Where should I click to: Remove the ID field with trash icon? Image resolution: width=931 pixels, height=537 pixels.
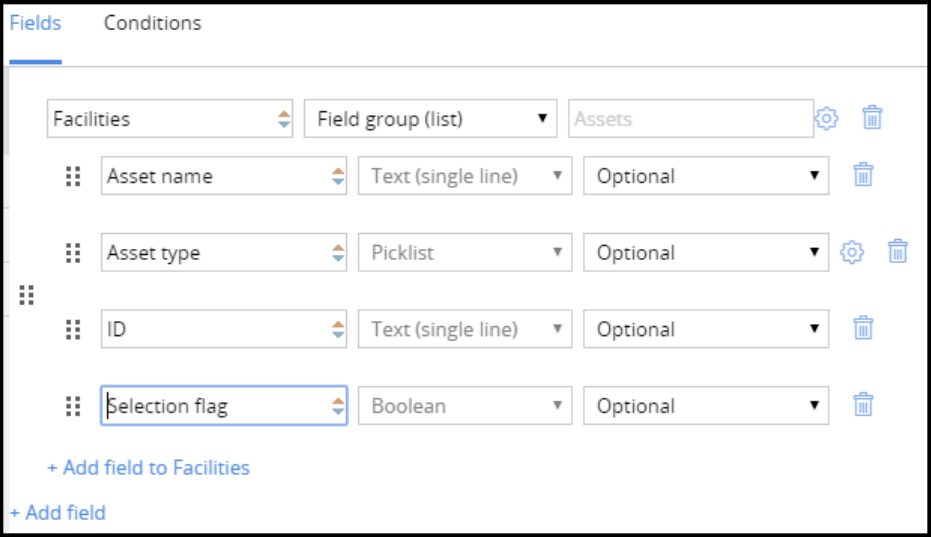coord(863,329)
